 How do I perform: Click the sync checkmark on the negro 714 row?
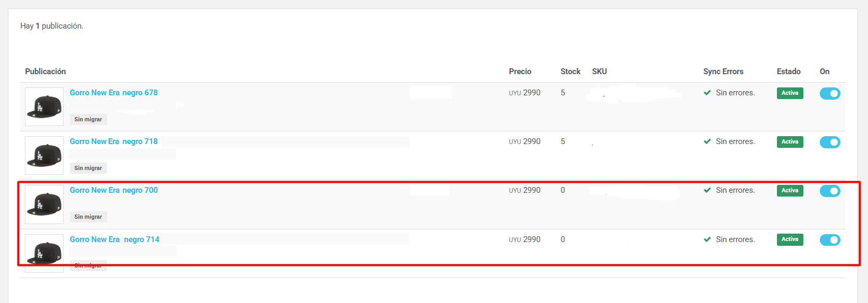pos(707,239)
